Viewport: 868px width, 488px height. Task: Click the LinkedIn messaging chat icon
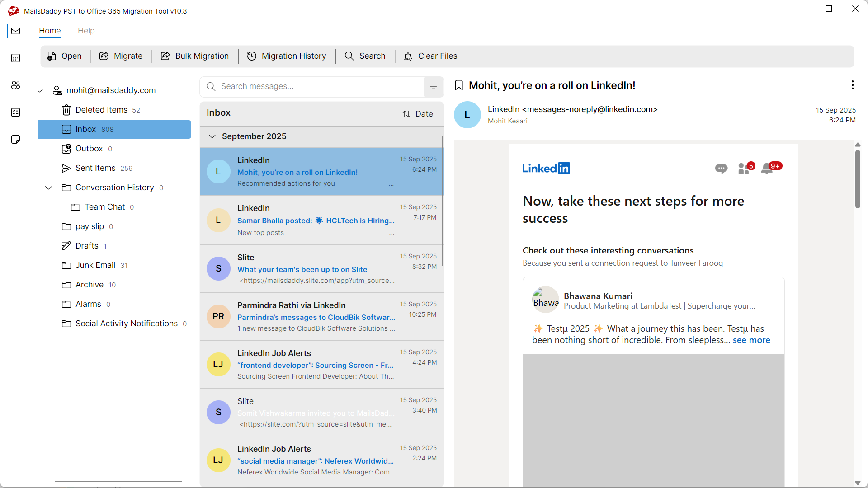click(x=721, y=169)
